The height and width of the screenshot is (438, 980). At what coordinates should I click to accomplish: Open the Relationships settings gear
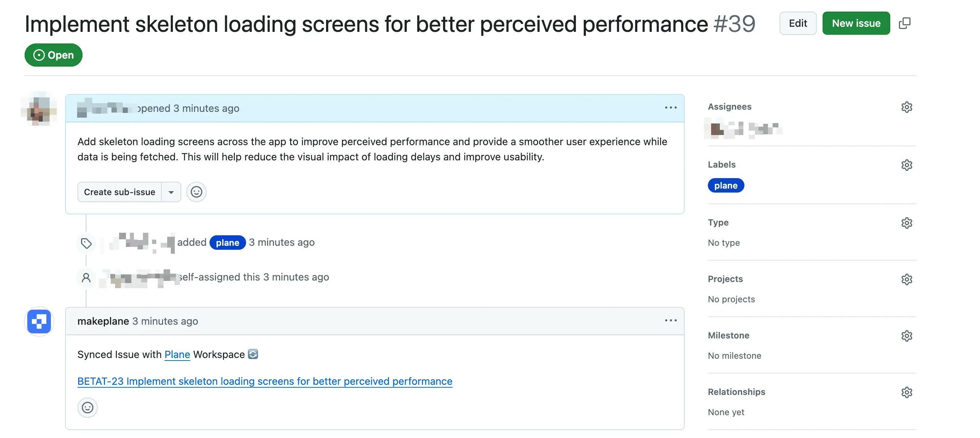point(907,392)
